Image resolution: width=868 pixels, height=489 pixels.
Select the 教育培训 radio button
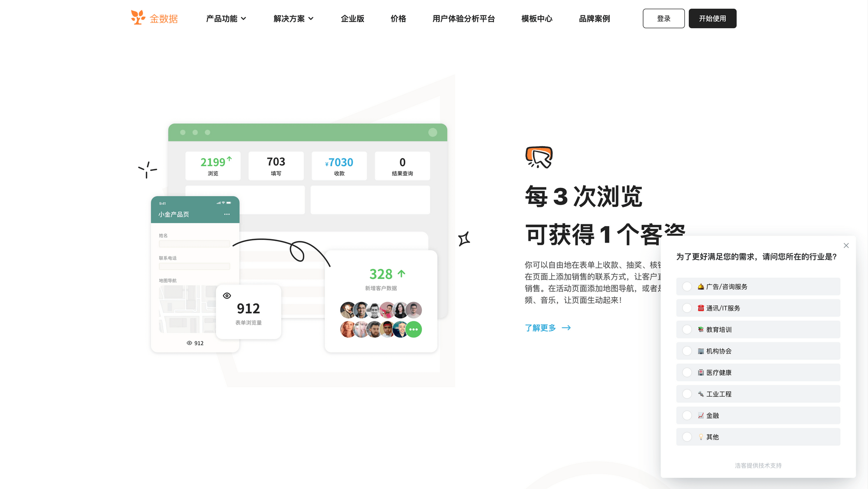pyautogui.click(x=687, y=329)
